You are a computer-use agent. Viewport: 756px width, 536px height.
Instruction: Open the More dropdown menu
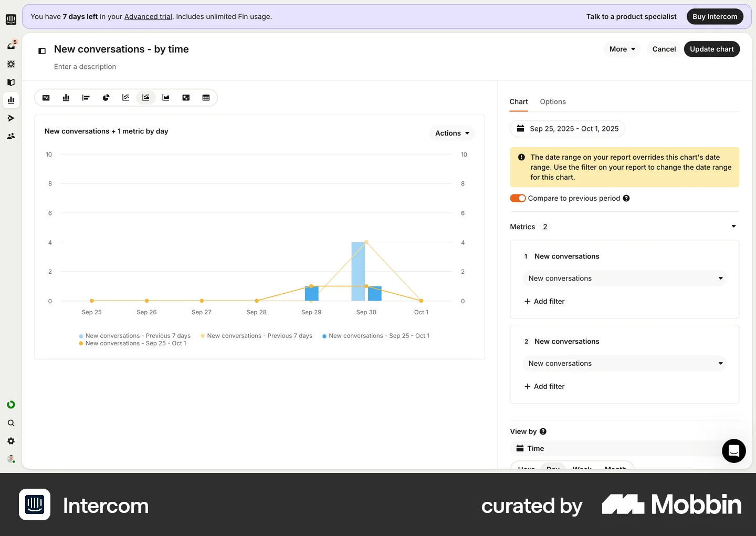click(622, 49)
